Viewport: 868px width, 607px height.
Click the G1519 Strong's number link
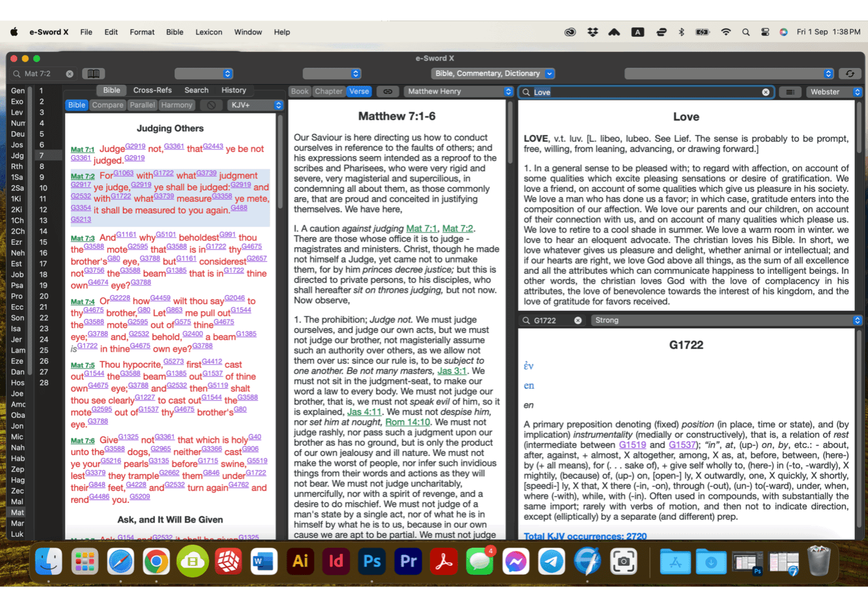click(x=632, y=445)
